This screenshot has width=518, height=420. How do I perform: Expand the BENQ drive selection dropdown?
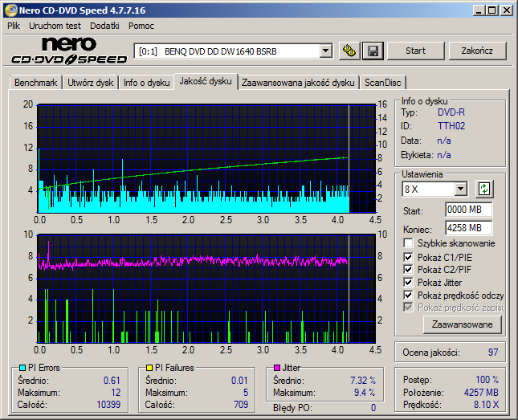(325, 51)
